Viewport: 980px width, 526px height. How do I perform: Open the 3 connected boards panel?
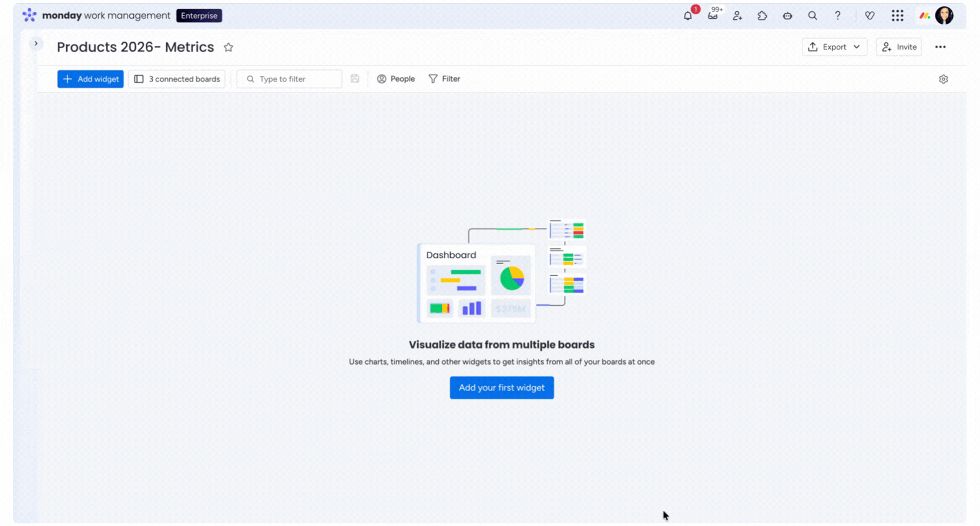[177, 79]
